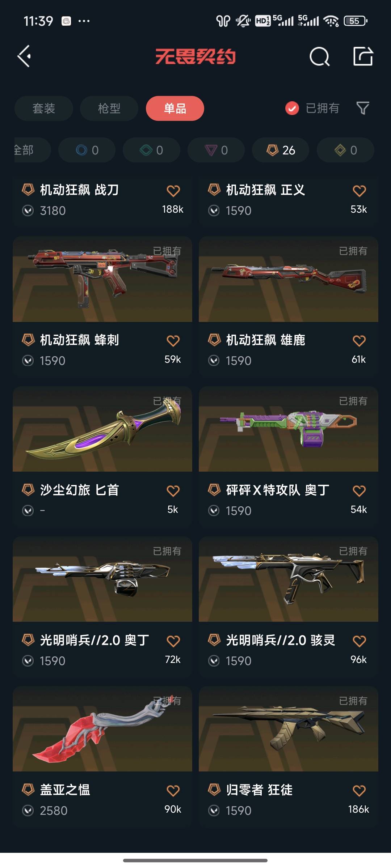391x868 pixels.
Task: Toggle favorite on 砰砰X特攻队 奥丁
Action: point(359,491)
